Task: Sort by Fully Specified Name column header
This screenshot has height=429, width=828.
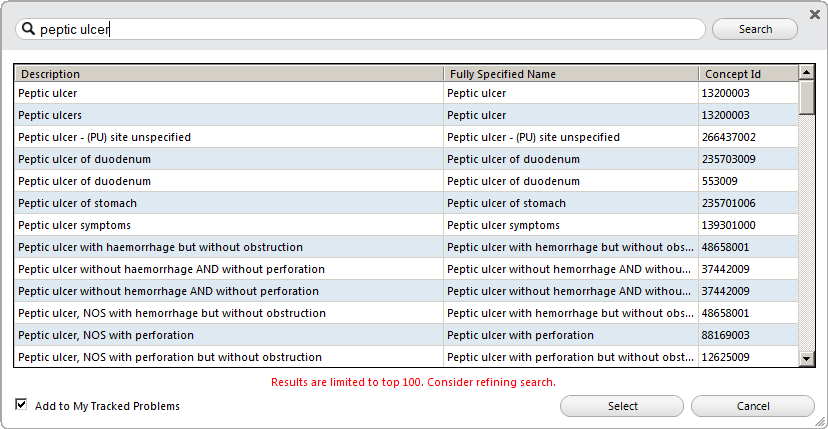Action: pos(571,74)
